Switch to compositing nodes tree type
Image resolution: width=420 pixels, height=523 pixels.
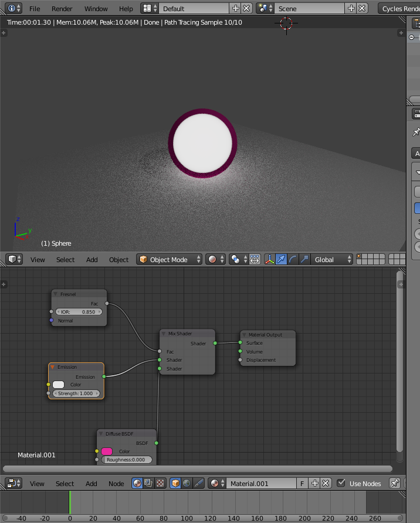click(x=148, y=484)
